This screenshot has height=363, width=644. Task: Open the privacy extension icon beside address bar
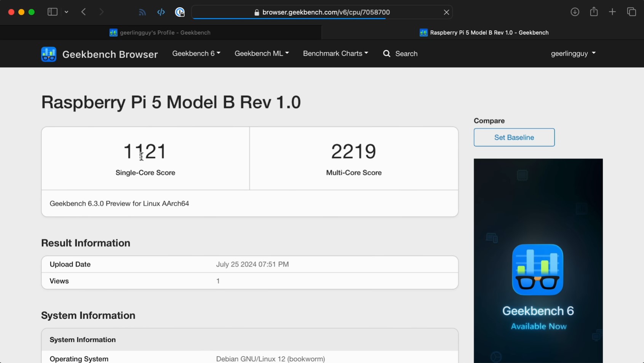click(180, 12)
